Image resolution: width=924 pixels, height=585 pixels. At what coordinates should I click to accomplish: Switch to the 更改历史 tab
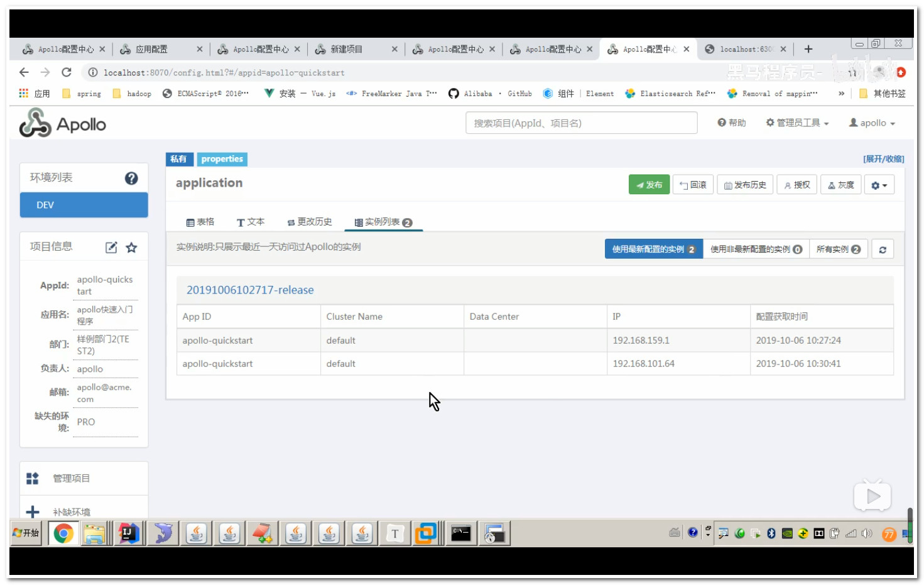coord(310,222)
